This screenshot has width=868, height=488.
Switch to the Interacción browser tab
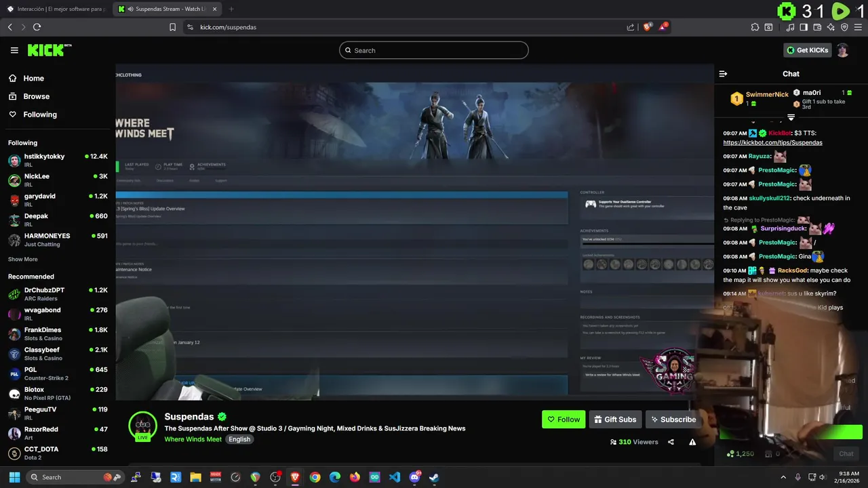[56, 9]
